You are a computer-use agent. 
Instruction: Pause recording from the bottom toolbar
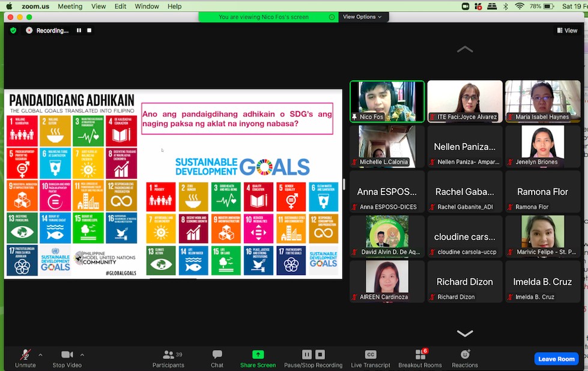point(307,355)
